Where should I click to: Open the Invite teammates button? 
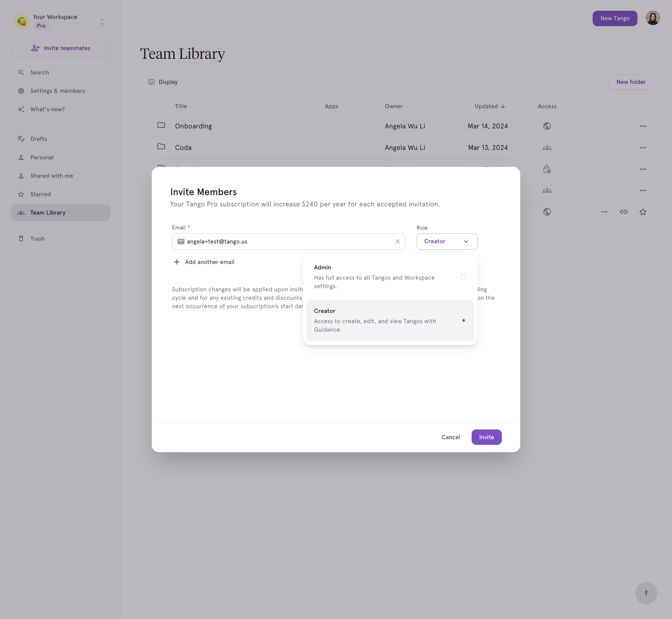click(61, 48)
